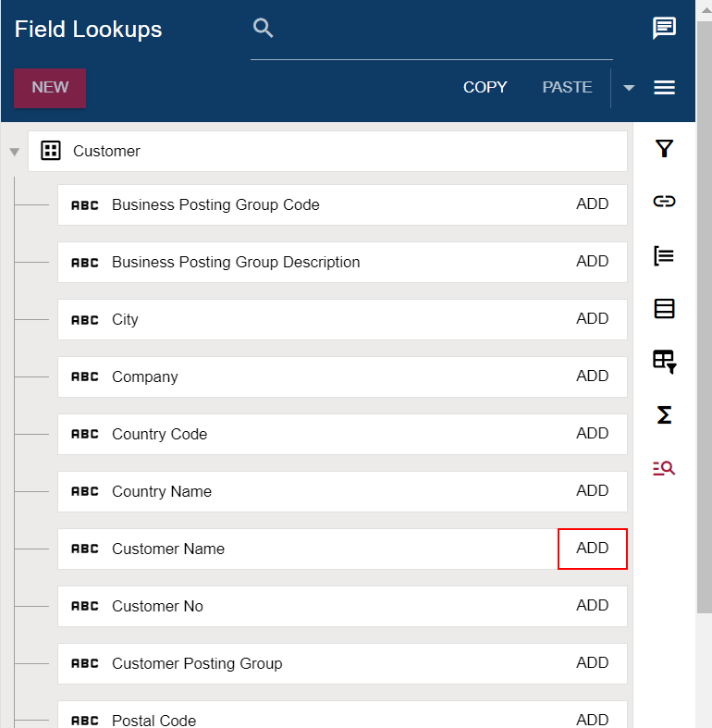Click the link chain icon in sidebar
This screenshot has height=728, width=712.
click(x=664, y=201)
